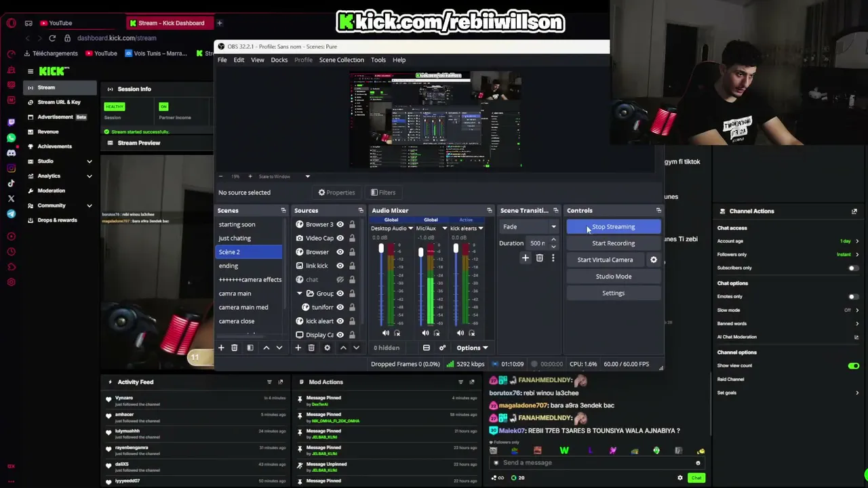The width and height of the screenshot is (868, 488).
Task: Open the Slow mode options chevron
Action: [x=857, y=310]
